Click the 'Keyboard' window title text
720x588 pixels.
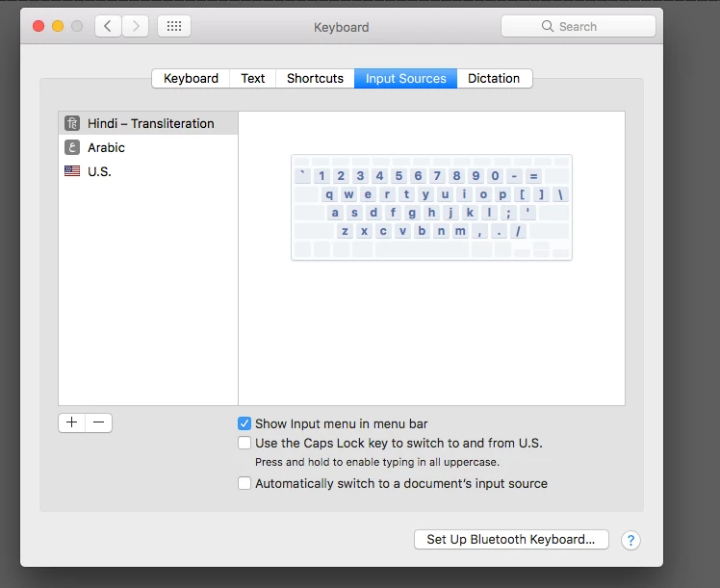pyautogui.click(x=341, y=27)
